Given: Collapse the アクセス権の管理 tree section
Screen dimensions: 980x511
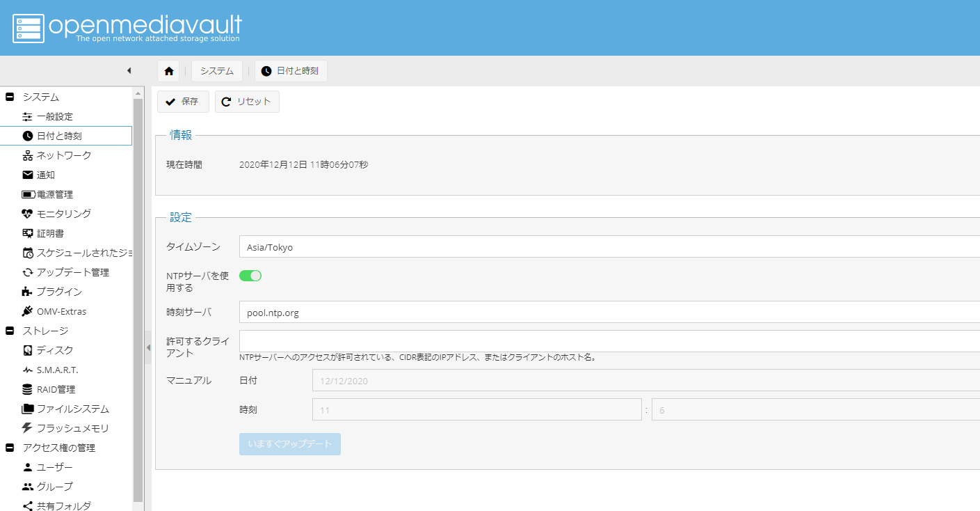Looking at the screenshot, I should pyautogui.click(x=10, y=448).
